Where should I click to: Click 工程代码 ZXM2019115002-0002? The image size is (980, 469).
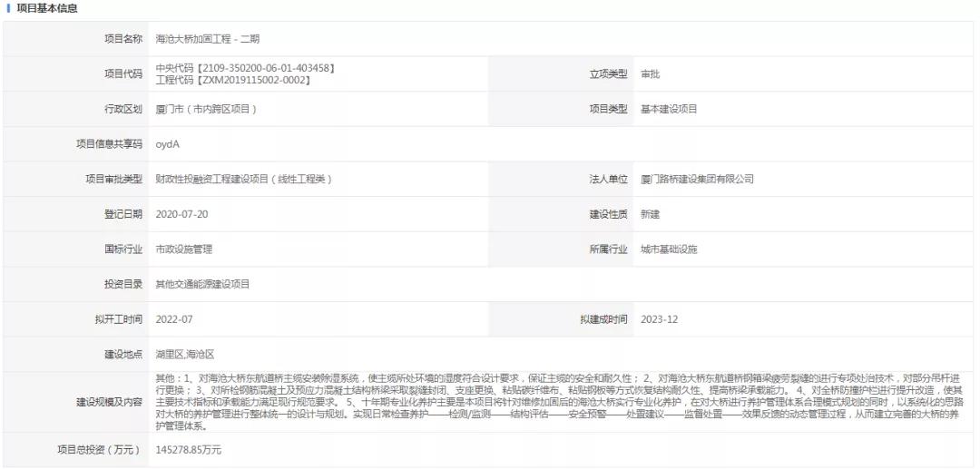point(233,80)
